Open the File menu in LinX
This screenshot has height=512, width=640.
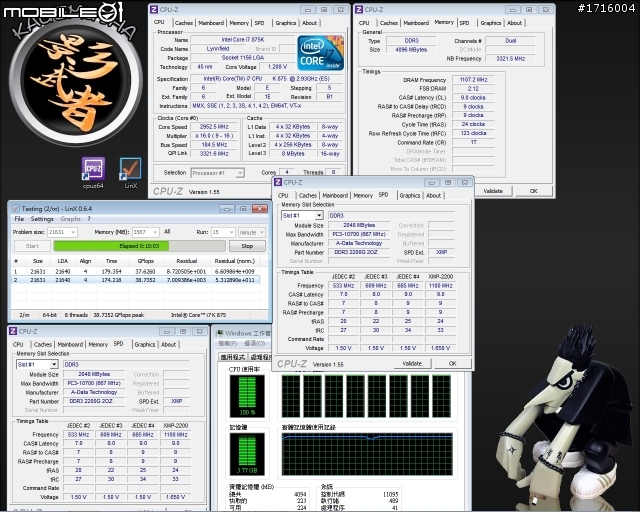coord(19,219)
